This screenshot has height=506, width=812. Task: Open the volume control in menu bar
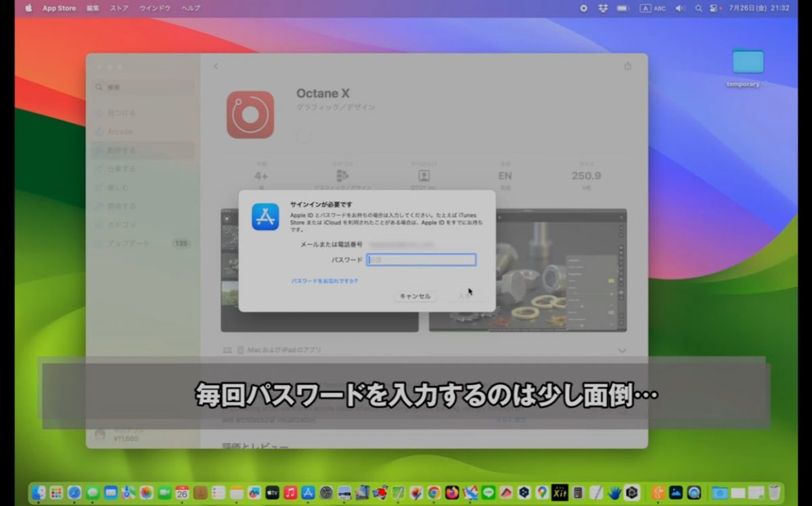[680, 8]
